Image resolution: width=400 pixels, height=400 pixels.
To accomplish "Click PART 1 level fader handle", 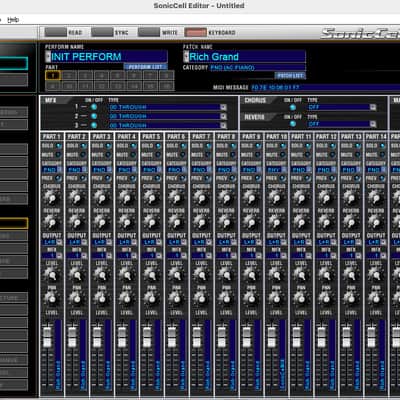I will coord(47,337).
